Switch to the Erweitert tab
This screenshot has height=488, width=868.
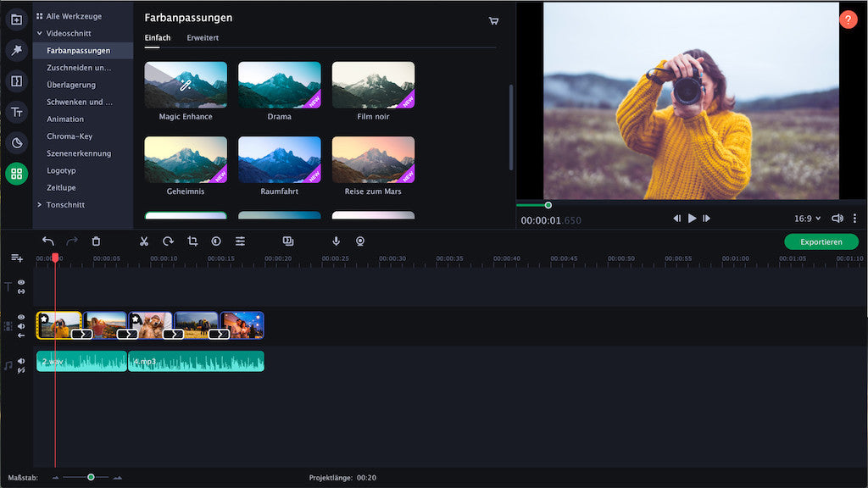click(x=201, y=38)
